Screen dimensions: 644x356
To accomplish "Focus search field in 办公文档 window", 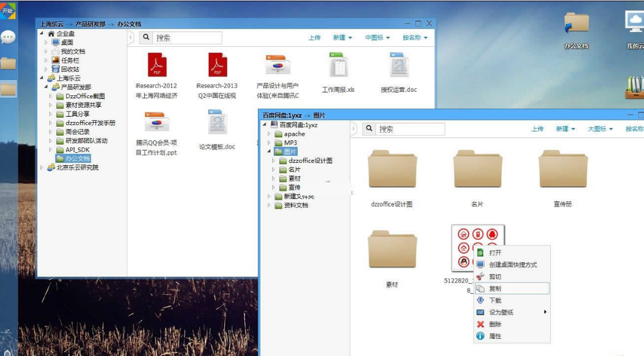I will pos(187,38).
